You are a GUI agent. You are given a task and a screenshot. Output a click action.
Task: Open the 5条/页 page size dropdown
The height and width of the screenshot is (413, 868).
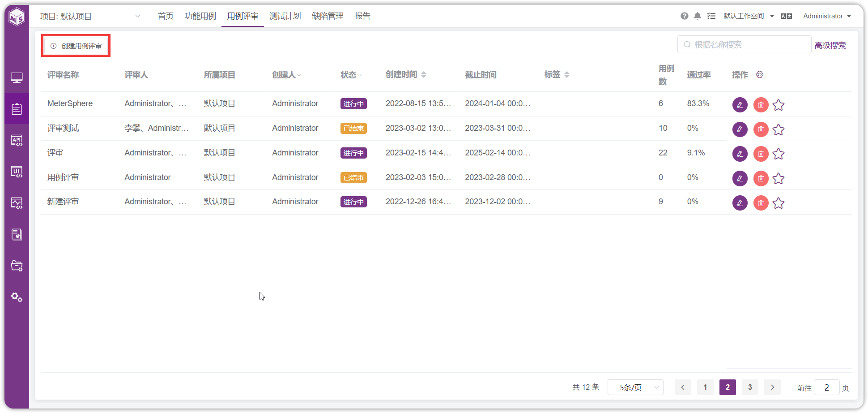click(x=635, y=387)
